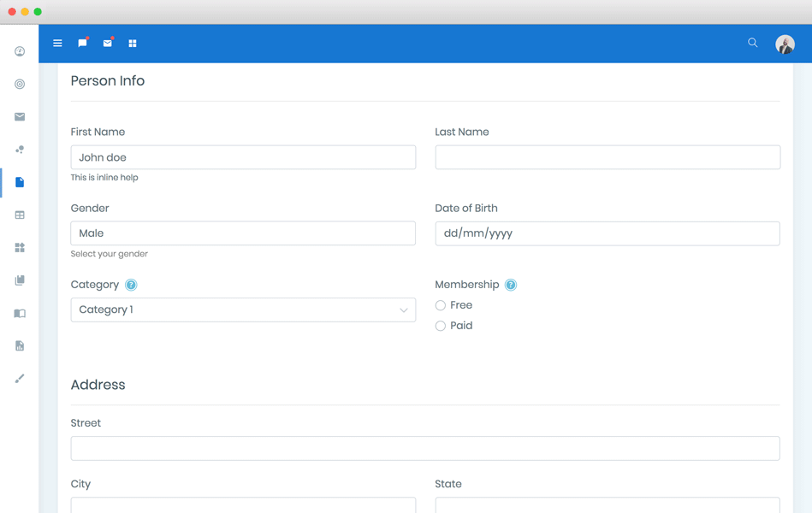Open the table icon in sidebar
The width and height of the screenshot is (812, 513).
[20, 215]
